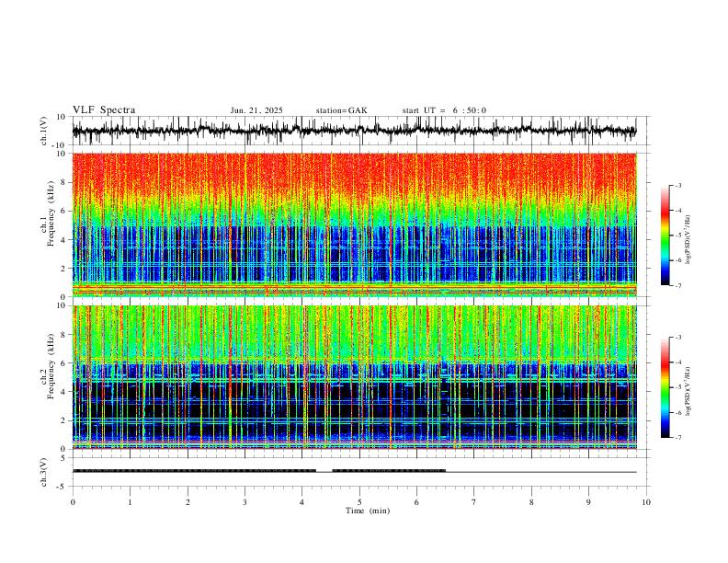
Task: Click time axis tick label "9"
Action: (588, 502)
